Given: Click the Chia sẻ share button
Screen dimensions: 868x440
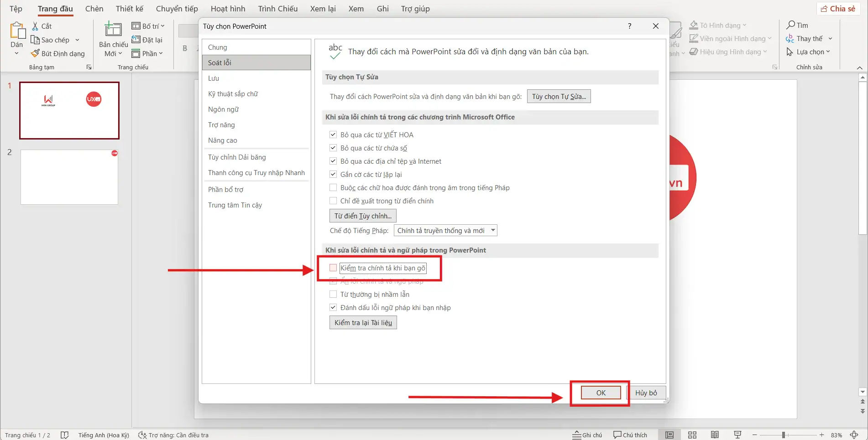Looking at the screenshot, I should [x=838, y=9].
